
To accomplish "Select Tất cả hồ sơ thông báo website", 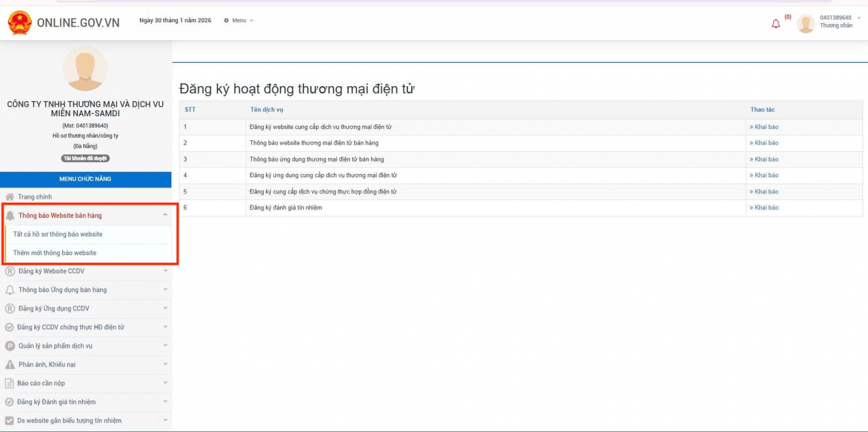I will (x=58, y=234).
